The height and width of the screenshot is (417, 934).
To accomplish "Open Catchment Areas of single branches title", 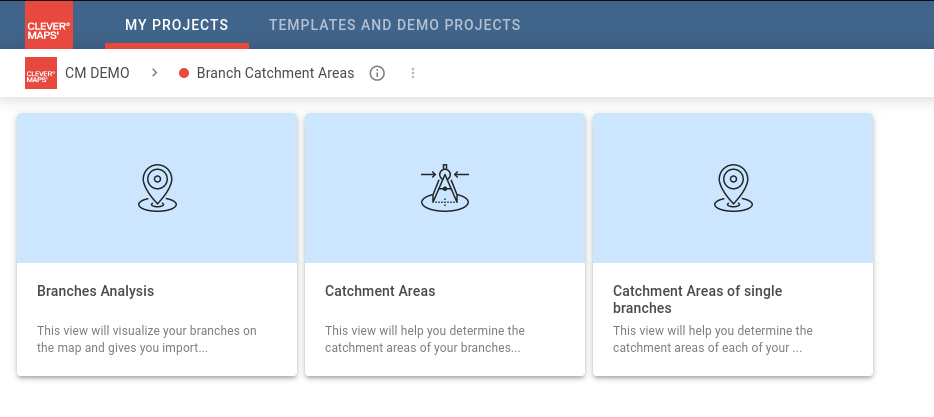I will point(697,299).
